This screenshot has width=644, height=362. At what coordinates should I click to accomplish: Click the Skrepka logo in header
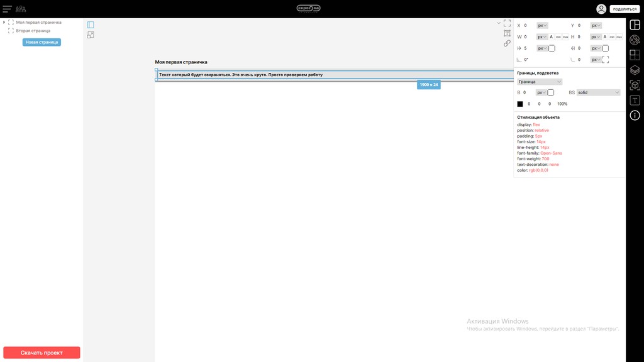[x=308, y=9]
